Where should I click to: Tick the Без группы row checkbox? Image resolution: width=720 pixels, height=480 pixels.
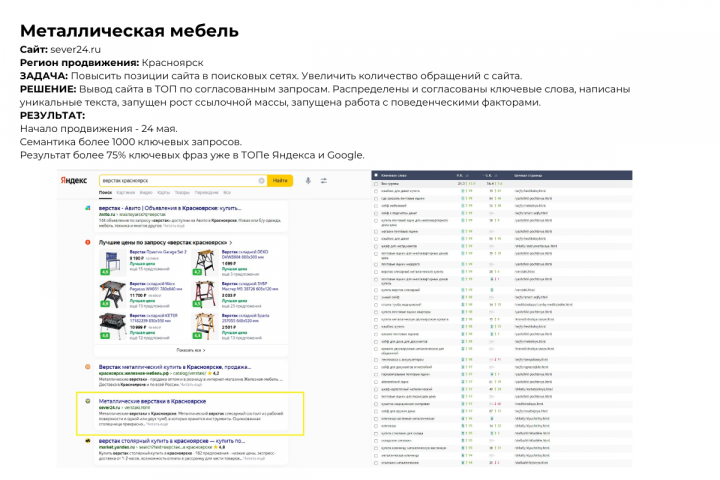(x=376, y=184)
